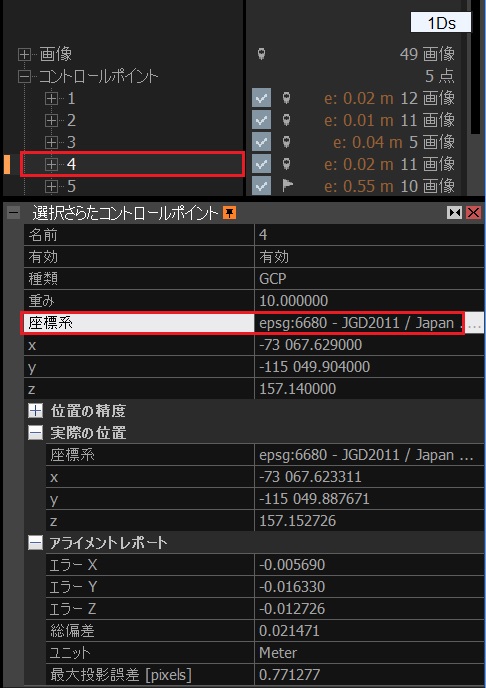Expand the 画像 tree node
This screenshot has height=688, width=486.
(24, 54)
